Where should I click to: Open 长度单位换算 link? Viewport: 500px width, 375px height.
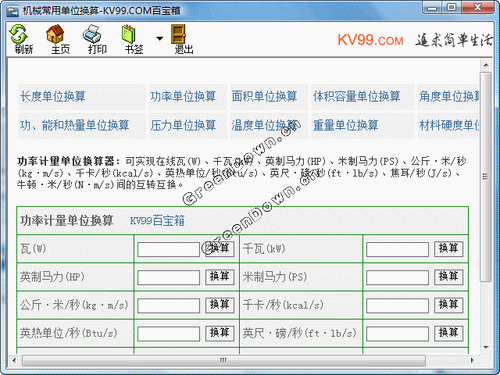[x=53, y=96]
